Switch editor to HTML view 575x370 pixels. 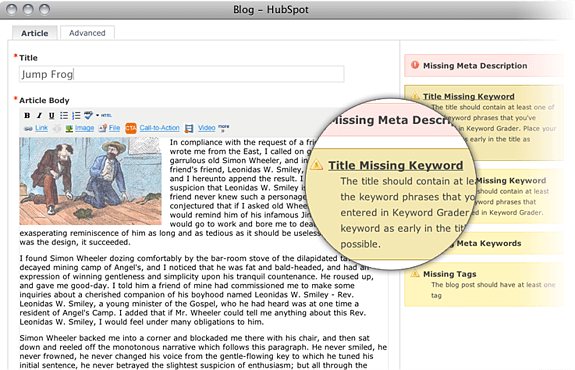point(106,116)
